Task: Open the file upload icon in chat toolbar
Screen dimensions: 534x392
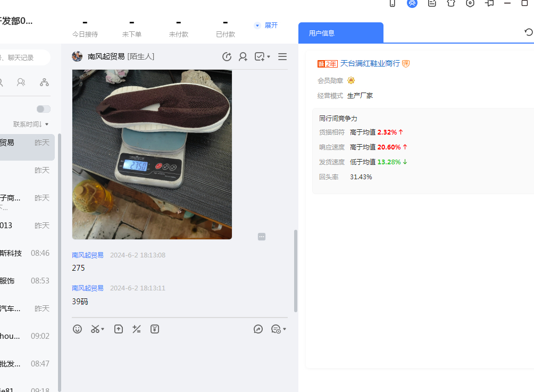Action: 119,329
